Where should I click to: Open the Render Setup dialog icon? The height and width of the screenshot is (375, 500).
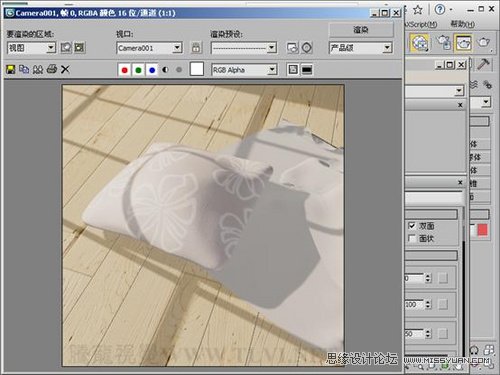(x=293, y=48)
